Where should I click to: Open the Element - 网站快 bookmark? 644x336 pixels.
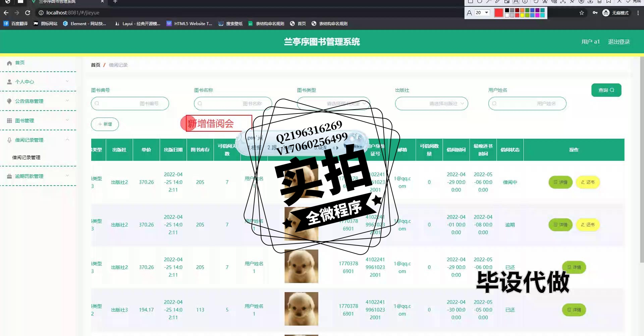pos(85,23)
